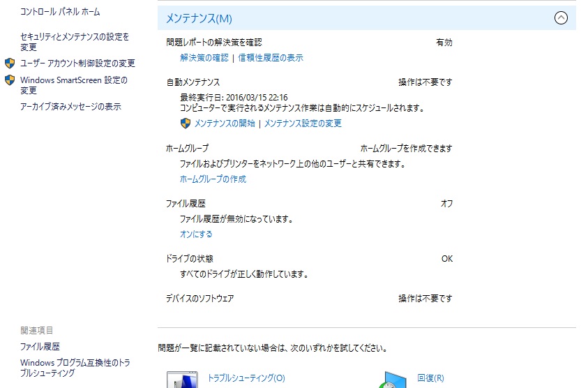588x388 pixels.
Task: Select 操作は不要です beside 自動メンテナンス
Action: point(425,82)
